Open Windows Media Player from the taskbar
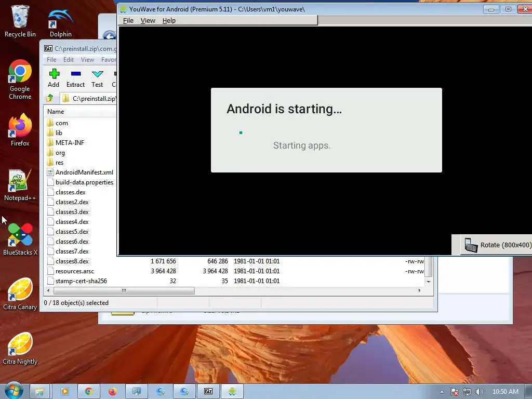 (64, 392)
